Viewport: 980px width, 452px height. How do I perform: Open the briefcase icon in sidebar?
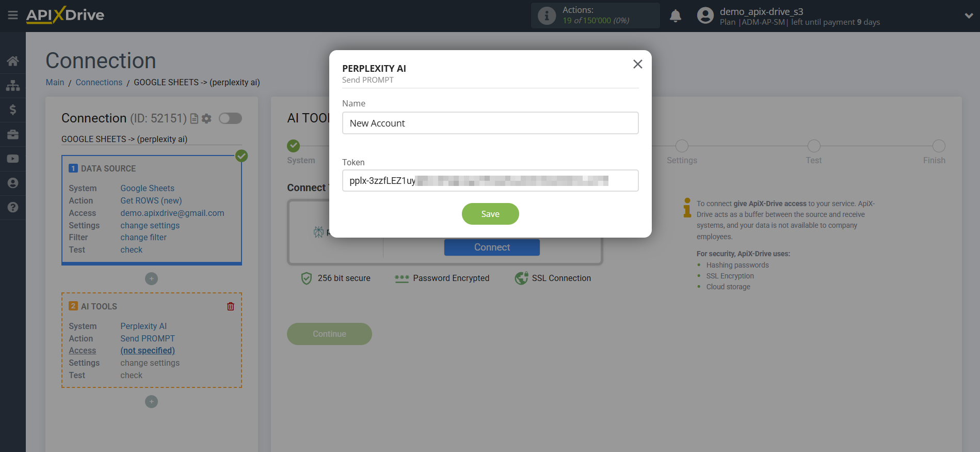[x=13, y=134]
